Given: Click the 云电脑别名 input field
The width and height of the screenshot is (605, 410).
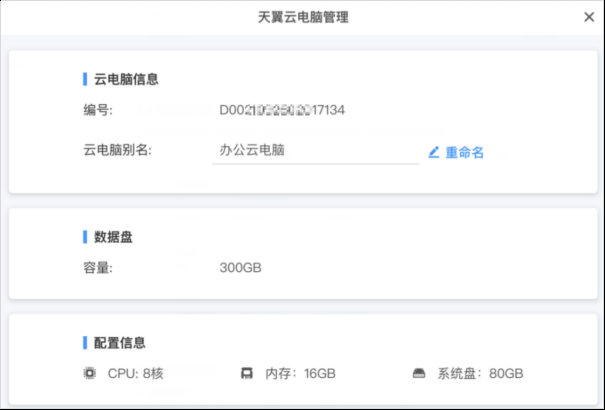Looking at the screenshot, I should pos(316,150).
